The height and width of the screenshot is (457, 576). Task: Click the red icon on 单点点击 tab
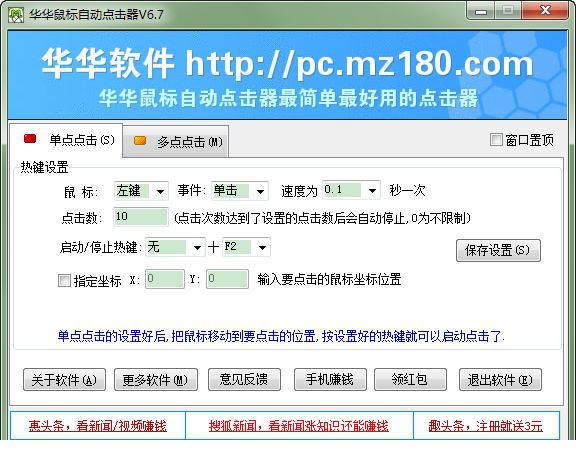pyautogui.click(x=30, y=138)
